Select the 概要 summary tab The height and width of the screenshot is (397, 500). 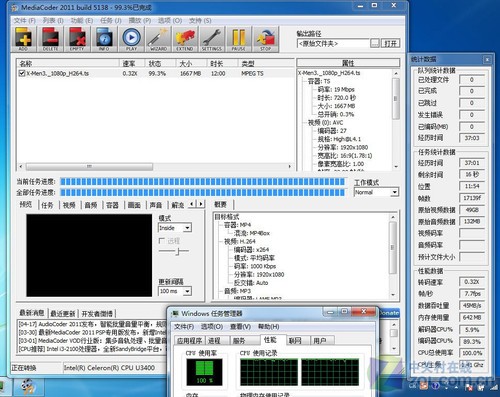click(x=220, y=204)
